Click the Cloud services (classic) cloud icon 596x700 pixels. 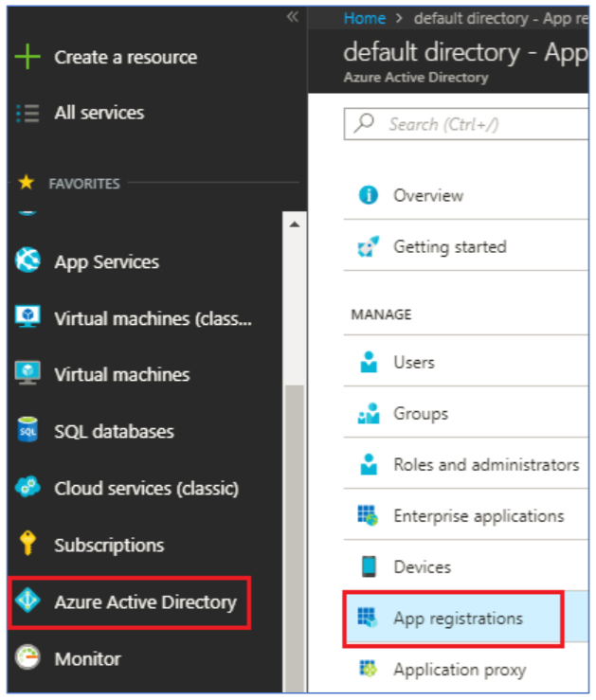coord(27,487)
